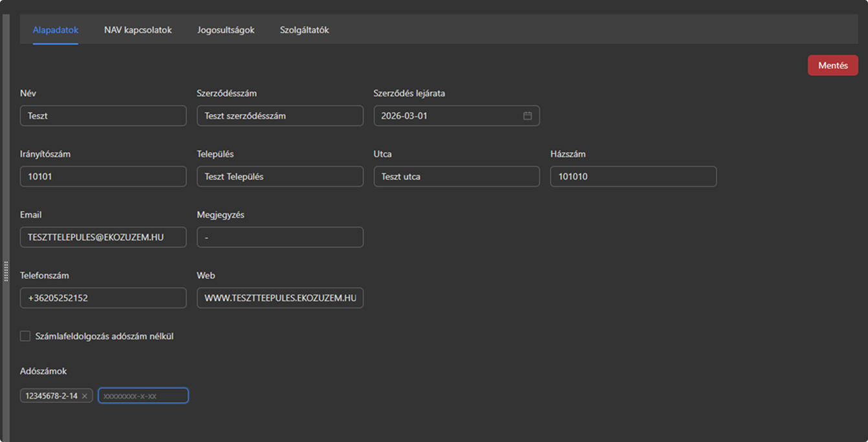
Task: Go to the Jogosultságok tab
Action: pos(226,30)
